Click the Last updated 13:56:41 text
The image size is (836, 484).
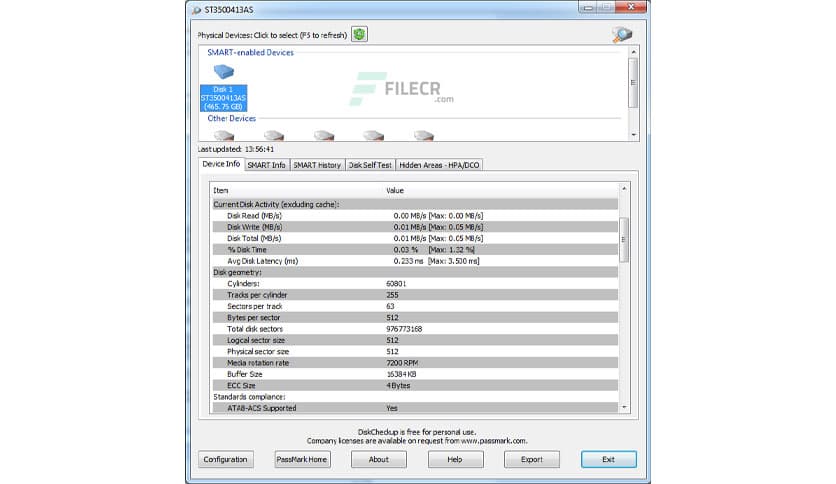[236, 149]
